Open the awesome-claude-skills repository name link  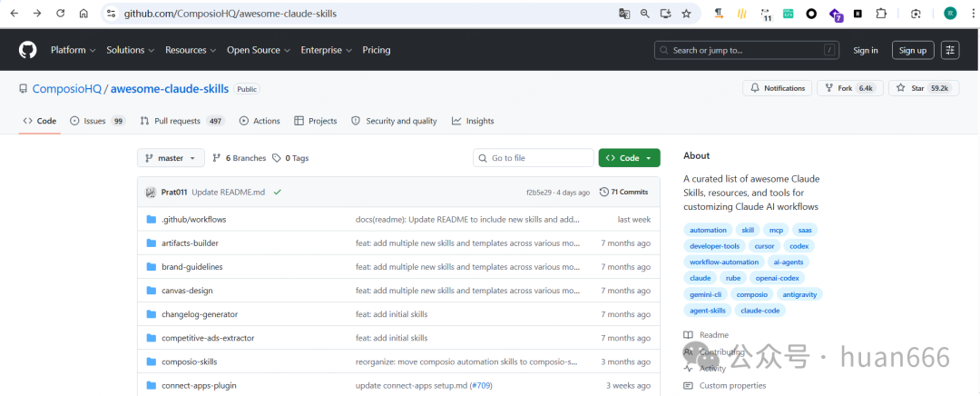[x=170, y=89]
